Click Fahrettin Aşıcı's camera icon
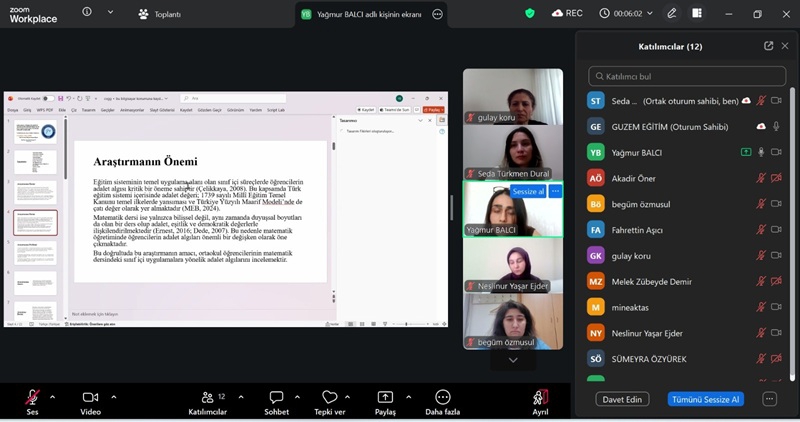Image resolution: width=800 pixels, height=422 pixels. pos(776,230)
